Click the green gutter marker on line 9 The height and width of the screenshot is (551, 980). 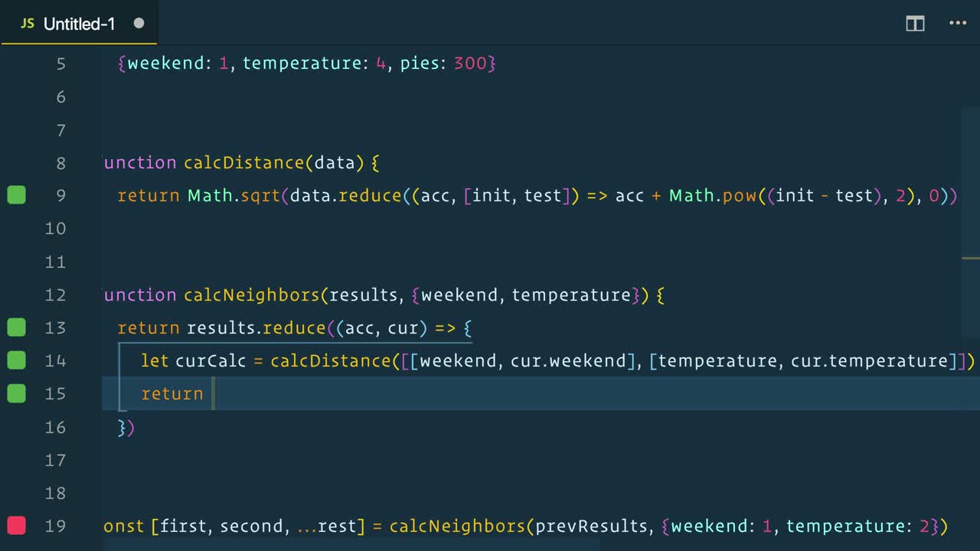click(x=16, y=195)
